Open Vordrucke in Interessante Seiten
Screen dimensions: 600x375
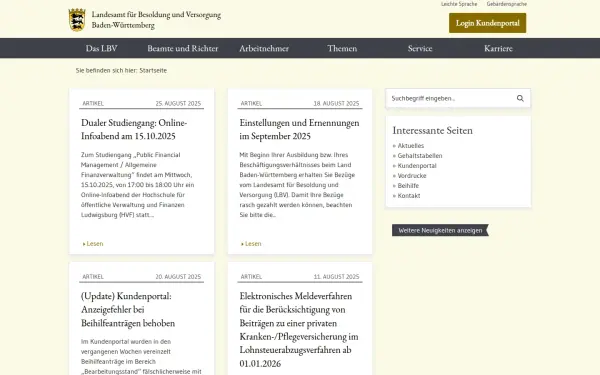[x=412, y=176]
